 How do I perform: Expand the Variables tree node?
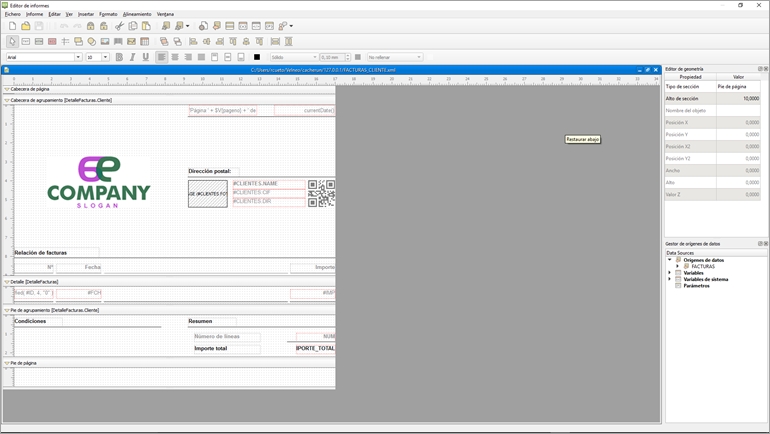pyautogui.click(x=670, y=273)
